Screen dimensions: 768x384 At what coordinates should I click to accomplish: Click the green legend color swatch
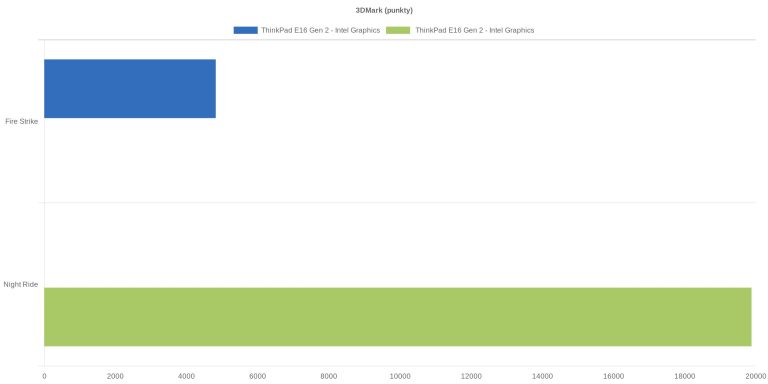(x=398, y=30)
